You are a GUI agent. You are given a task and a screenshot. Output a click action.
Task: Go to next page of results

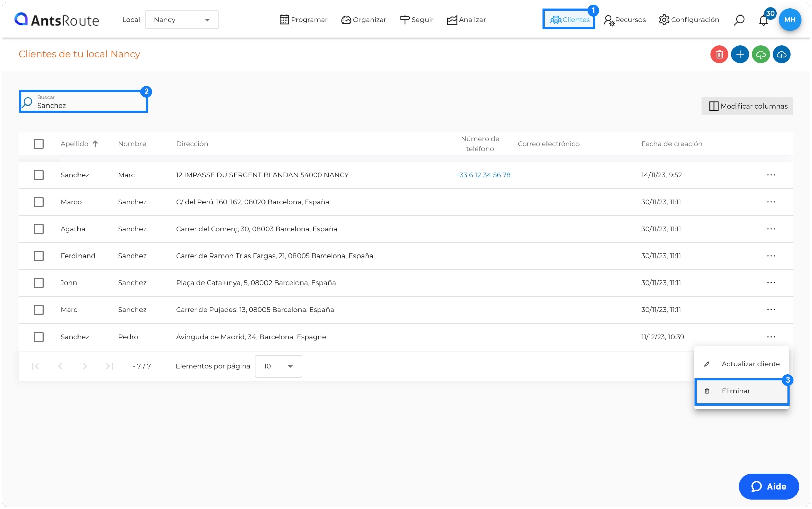point(85,366)
